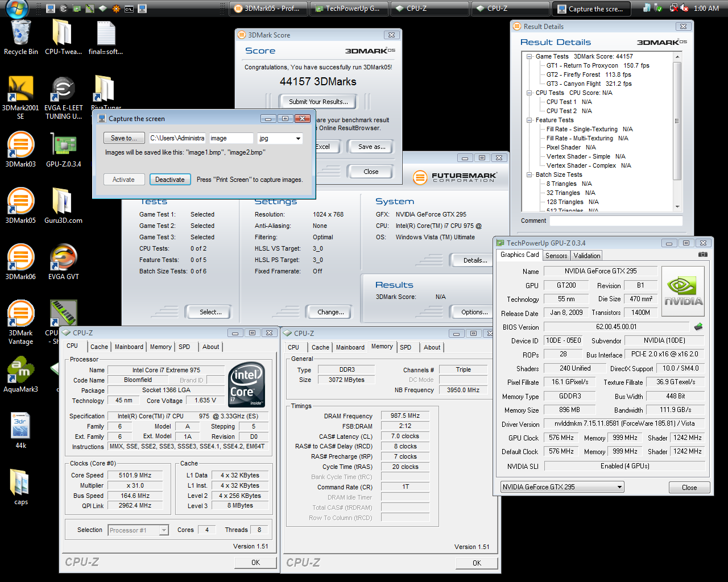Collapse the Game Tests tree node

click(529, 56)
